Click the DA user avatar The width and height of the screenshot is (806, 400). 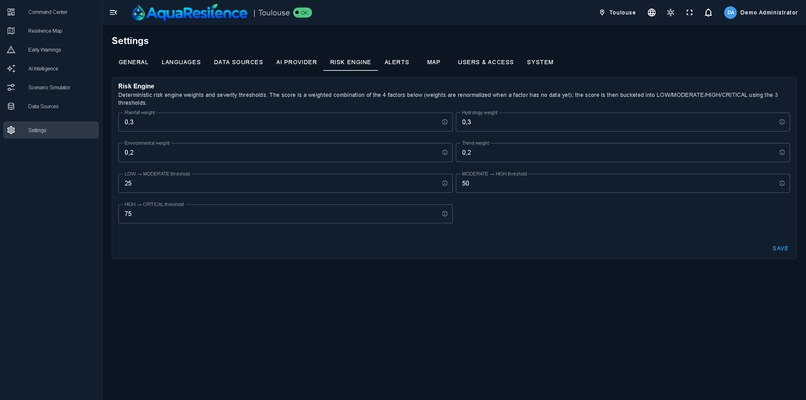(x=730, y=12)
